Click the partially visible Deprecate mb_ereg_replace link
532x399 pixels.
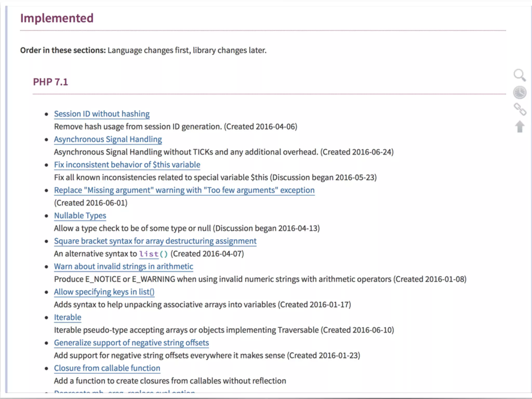[x=124, y=391]
